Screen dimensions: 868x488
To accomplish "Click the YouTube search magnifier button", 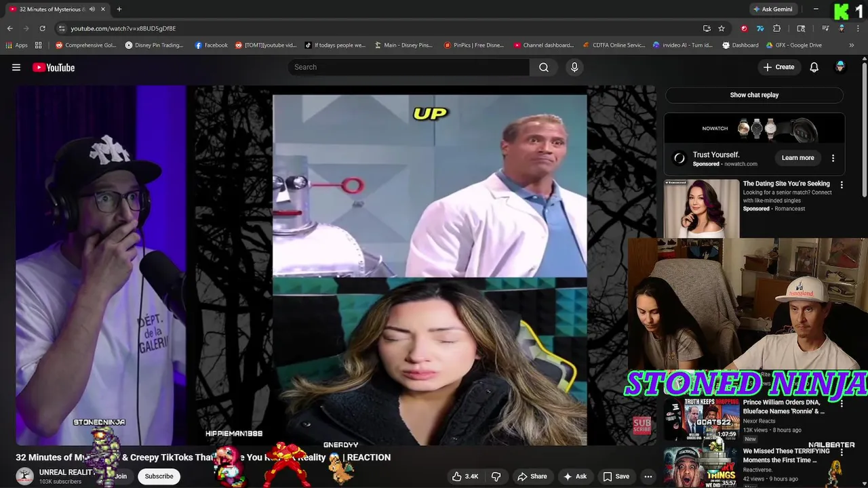I will pos(544,67).
